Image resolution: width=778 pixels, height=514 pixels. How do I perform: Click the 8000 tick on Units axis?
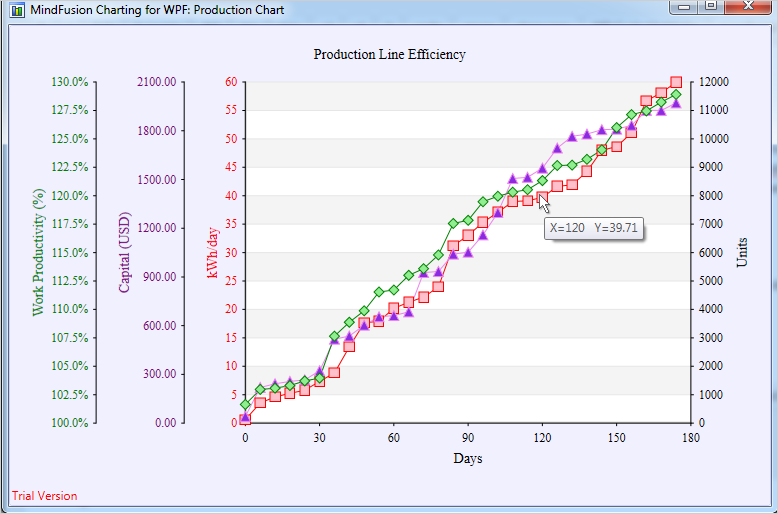click(x=711, y=195)
